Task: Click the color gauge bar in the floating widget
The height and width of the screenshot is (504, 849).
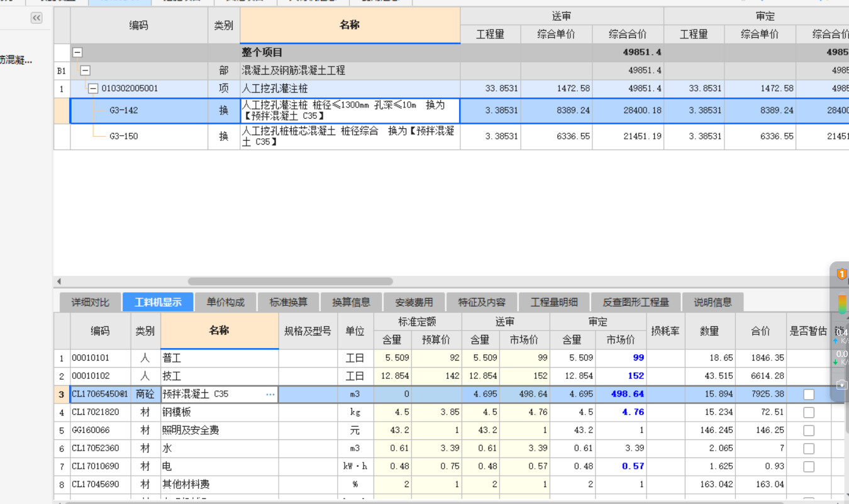Action: pos(842,304)
